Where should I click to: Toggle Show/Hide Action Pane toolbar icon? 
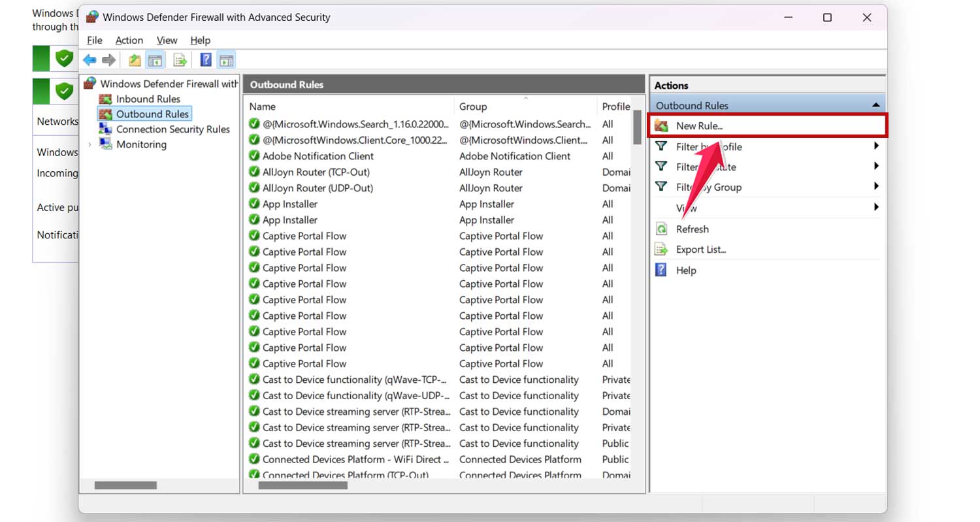(226, 60)
